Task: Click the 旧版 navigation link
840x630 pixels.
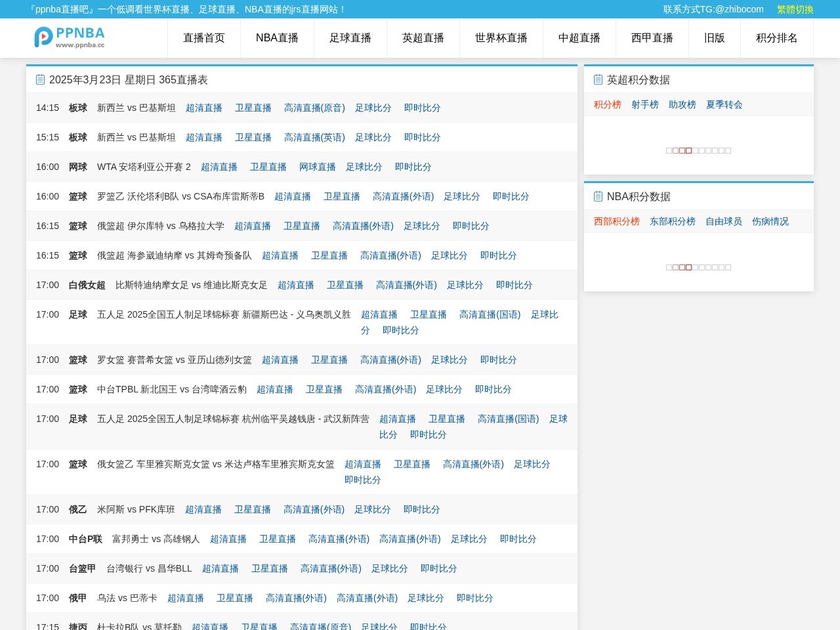Action: pyautogui.click(x=714, y=38)
